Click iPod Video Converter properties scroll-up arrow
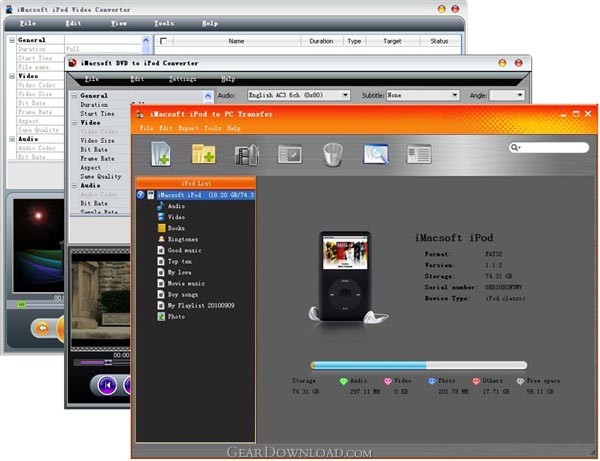Screen dimensions: 600x461 146,40
